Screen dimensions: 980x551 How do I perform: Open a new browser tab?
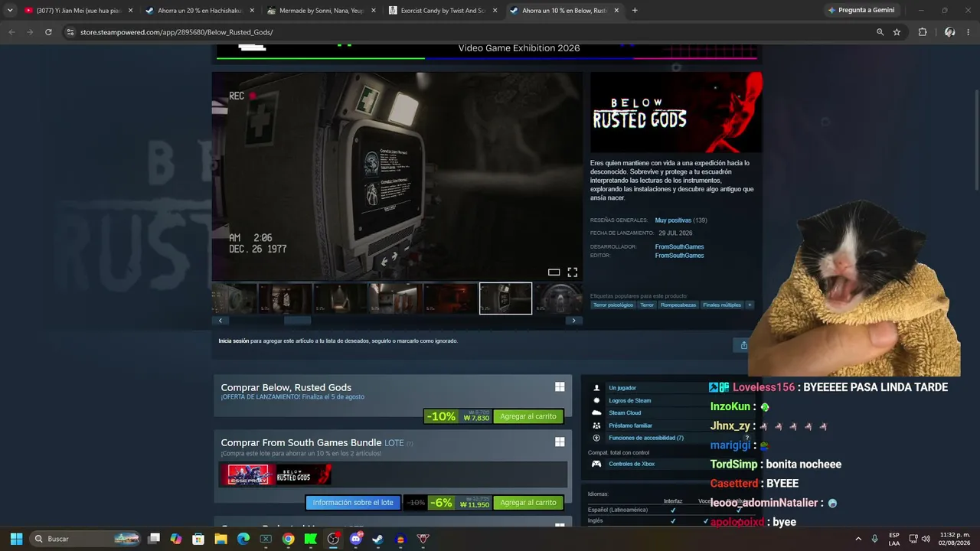(635, 11)
